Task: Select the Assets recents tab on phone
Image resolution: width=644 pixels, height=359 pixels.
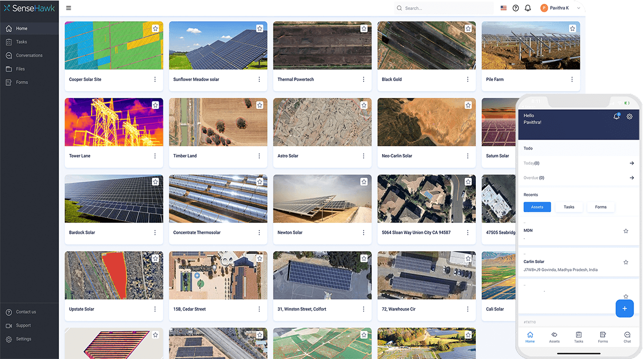Action: pyautogui.click(x=537, y=207)
